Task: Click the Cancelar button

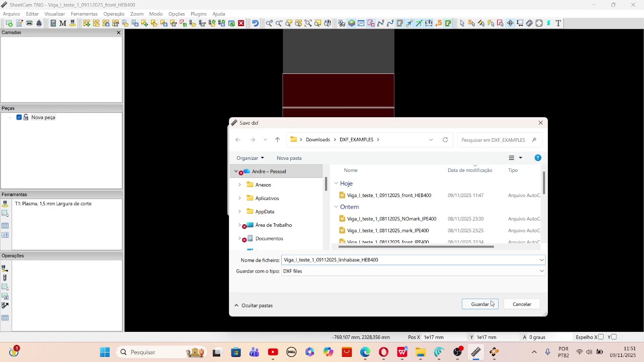Action: pos(522,304)
